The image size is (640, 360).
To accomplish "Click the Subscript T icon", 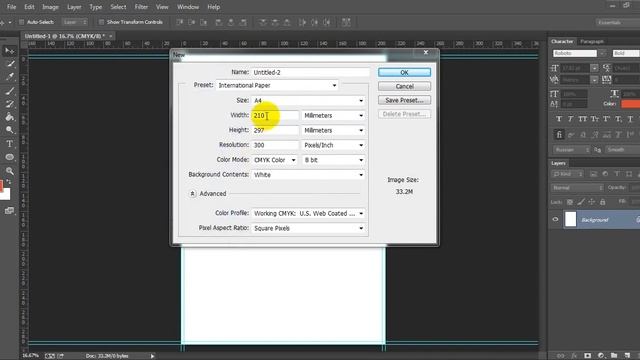I will (x=618, y=119).
